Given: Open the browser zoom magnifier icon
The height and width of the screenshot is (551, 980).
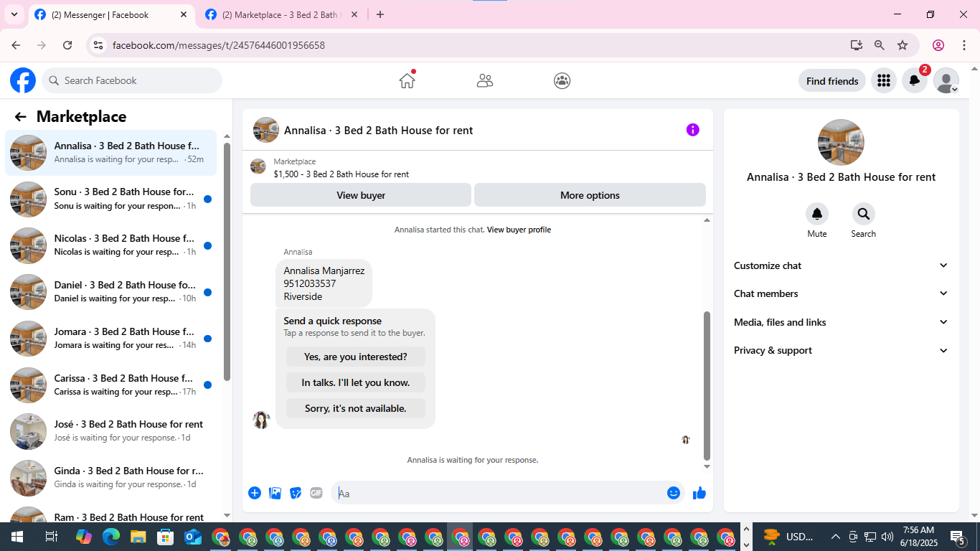Looking at the screenshot, I should [x=880, y=45].
